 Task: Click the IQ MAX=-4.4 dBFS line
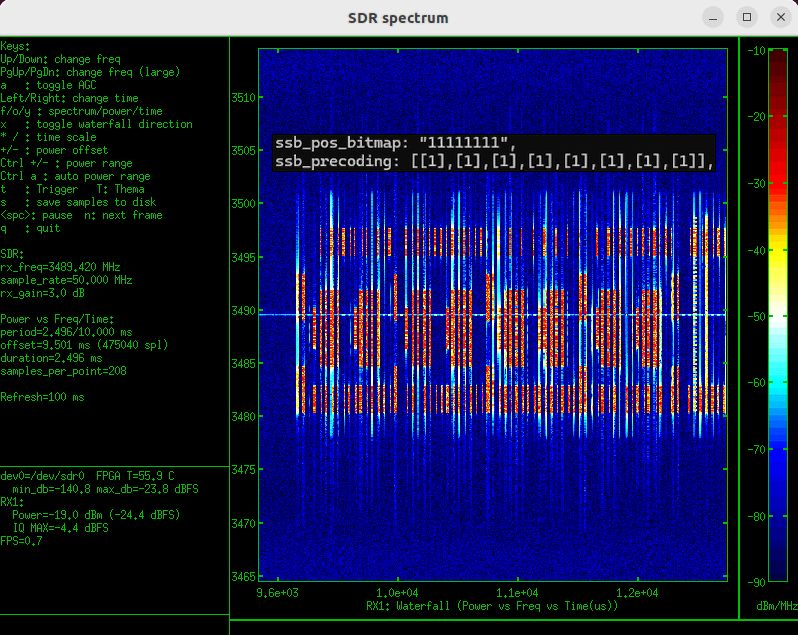click(x=60, y=528)
